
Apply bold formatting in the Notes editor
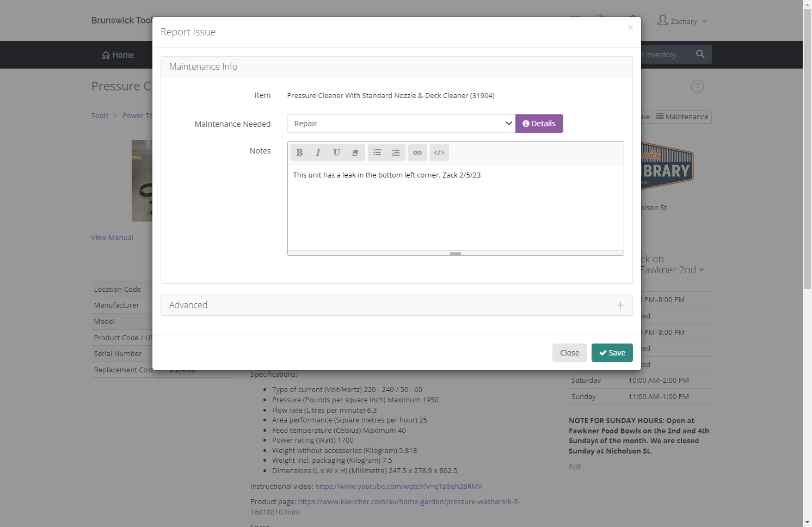click(299, 153)
